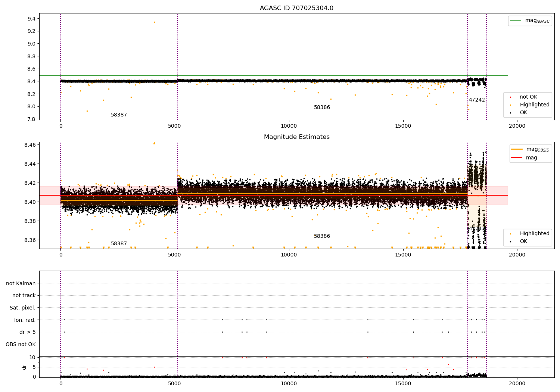Screen dimensions: 560x392
Task: Click the 'dr > 5' row label
Action: [28, 332]
